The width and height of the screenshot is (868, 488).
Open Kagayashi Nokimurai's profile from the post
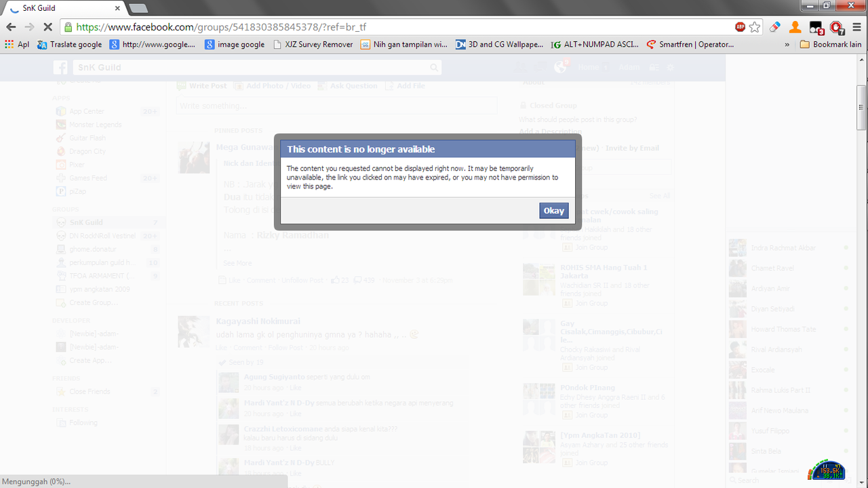click(x=258, y=321)
